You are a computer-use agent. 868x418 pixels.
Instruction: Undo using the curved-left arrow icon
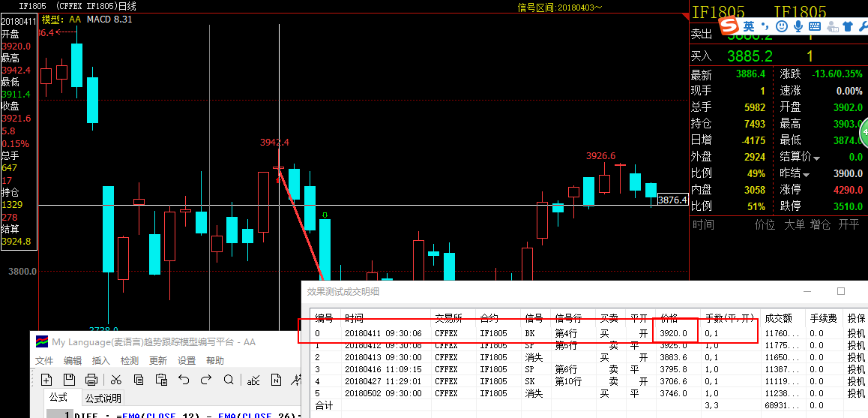[x=184, y=380]
